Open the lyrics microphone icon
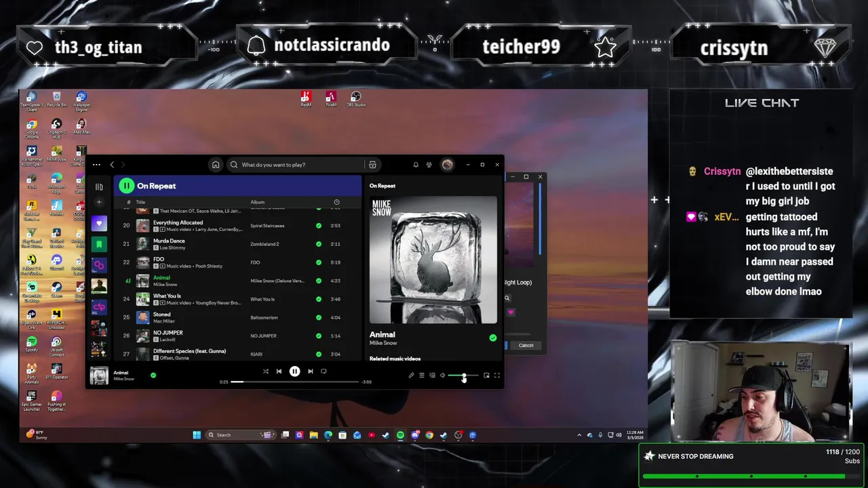The image size is (868, 488). point(411,375)
